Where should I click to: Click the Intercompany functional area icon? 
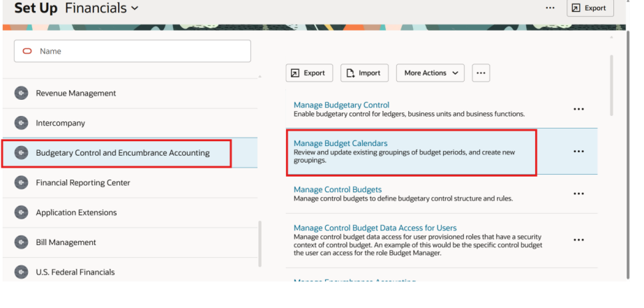click(22, 124)
